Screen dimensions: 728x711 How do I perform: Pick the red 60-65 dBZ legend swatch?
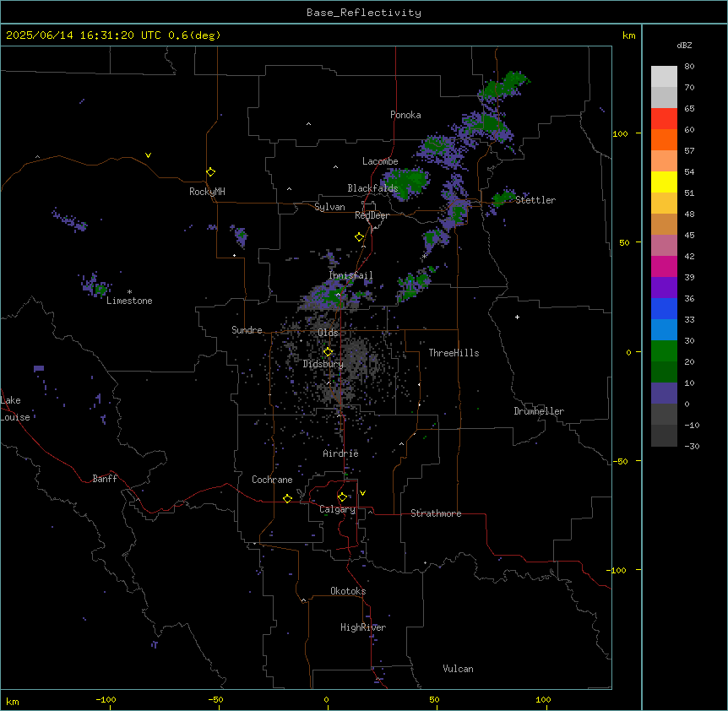coord(664,119)
